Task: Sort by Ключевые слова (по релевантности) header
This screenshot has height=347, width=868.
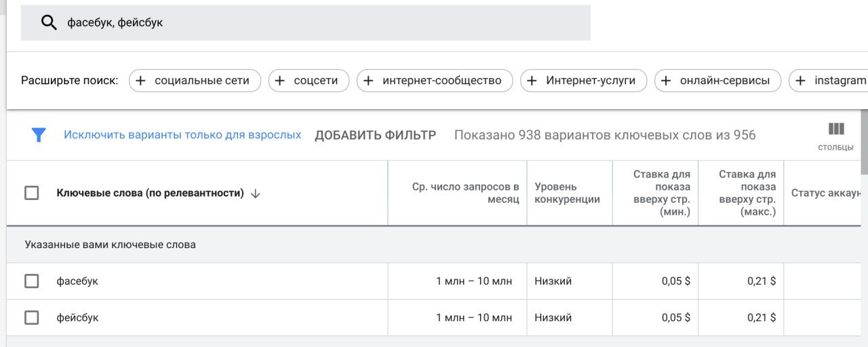Action: [150, 193]
